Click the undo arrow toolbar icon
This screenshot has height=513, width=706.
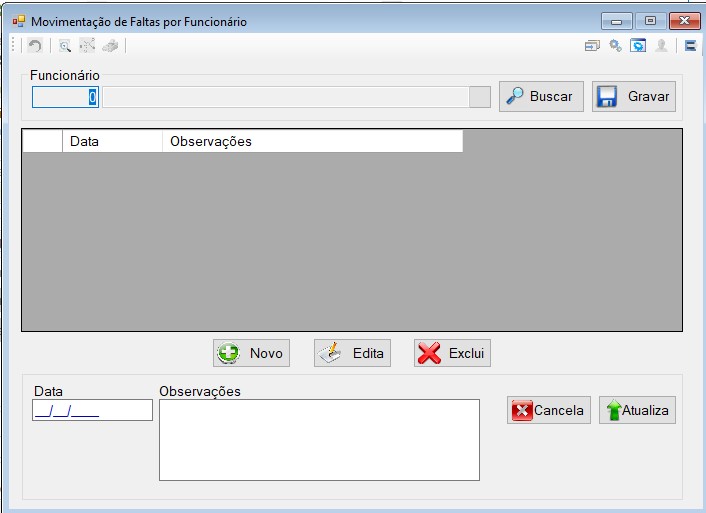[x=35, y=45]
